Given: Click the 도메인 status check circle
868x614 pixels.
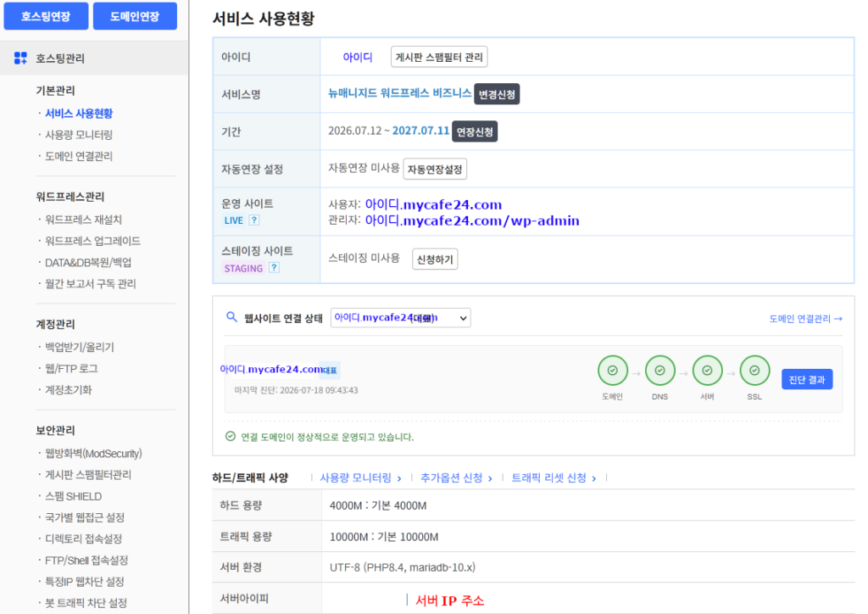Looking at the screenshot, I should coord(612,371).
